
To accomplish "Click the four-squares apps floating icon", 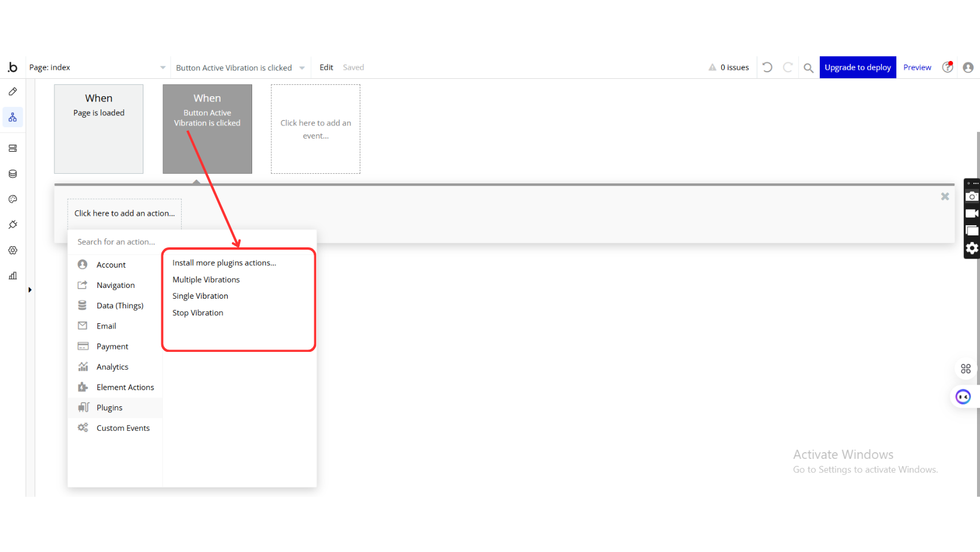I will coord(966,369).
